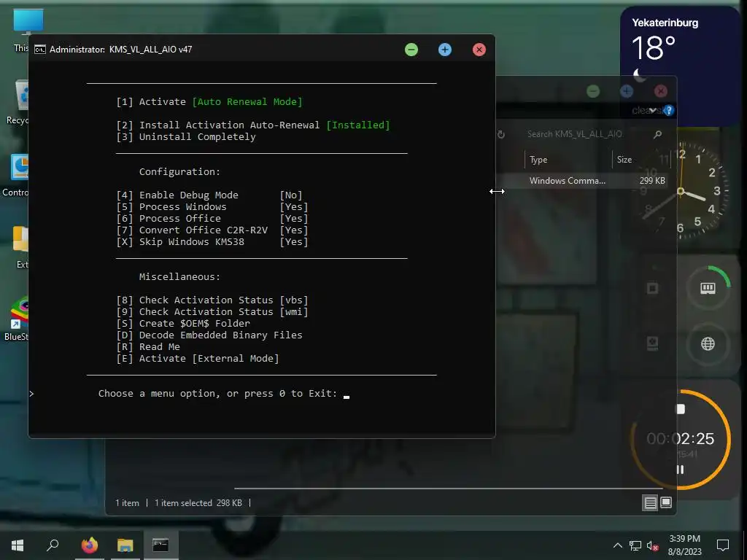Click the muted volume tray icon

pos(653,545)
